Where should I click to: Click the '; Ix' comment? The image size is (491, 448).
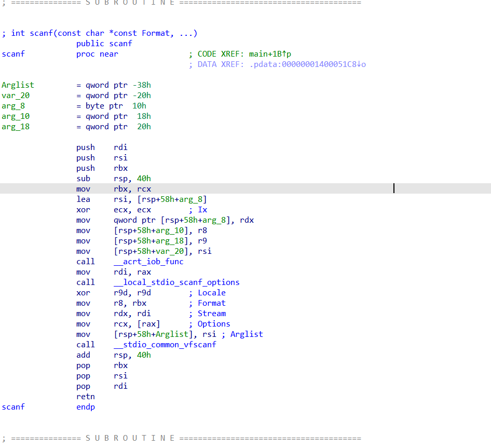tap(198, 210)
